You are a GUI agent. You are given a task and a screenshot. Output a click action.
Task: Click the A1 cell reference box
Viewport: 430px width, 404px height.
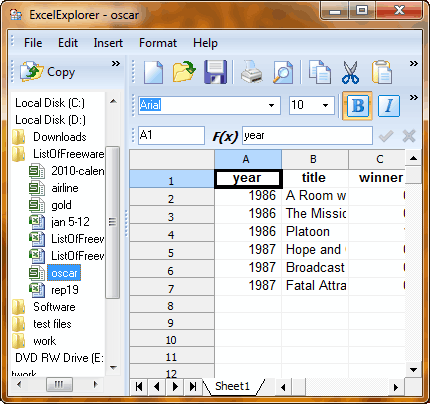click(x=171, y=135)
